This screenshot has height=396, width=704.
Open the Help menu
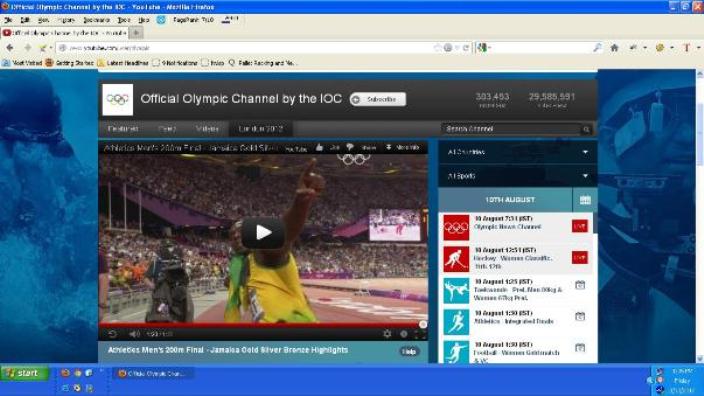pyautogui.click(x=144, y=20)
